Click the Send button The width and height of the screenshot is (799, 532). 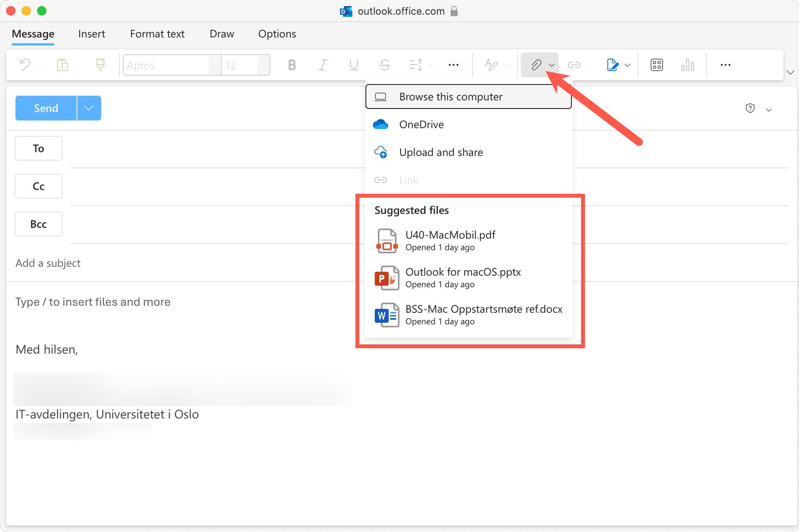[x=46, y=108]
